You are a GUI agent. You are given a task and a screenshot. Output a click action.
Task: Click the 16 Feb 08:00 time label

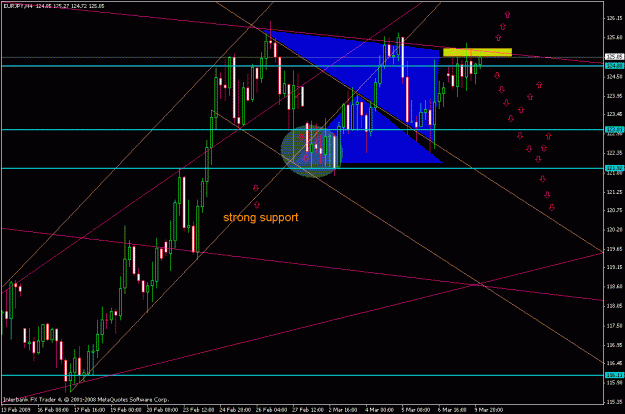(52, 410)
